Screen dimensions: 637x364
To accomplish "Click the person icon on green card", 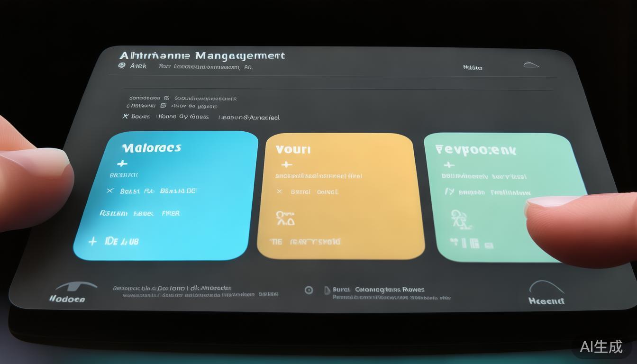I will pyautogui.click(x=458, y=219).
